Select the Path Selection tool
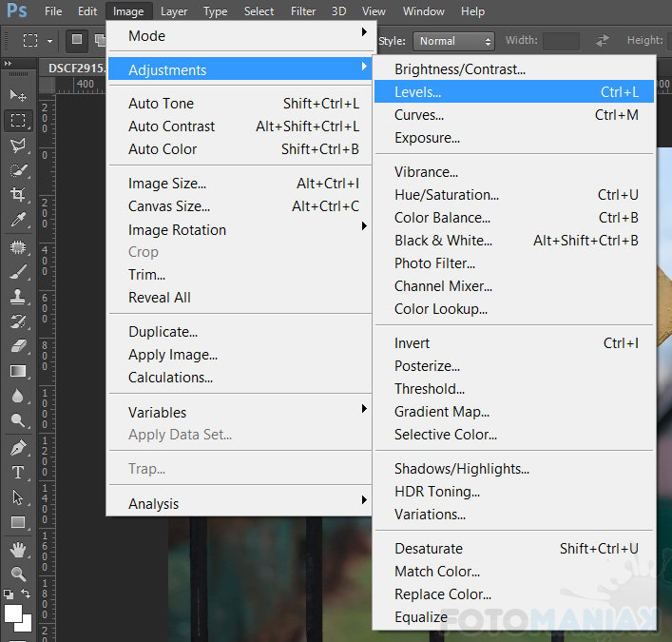 [18, 497]
